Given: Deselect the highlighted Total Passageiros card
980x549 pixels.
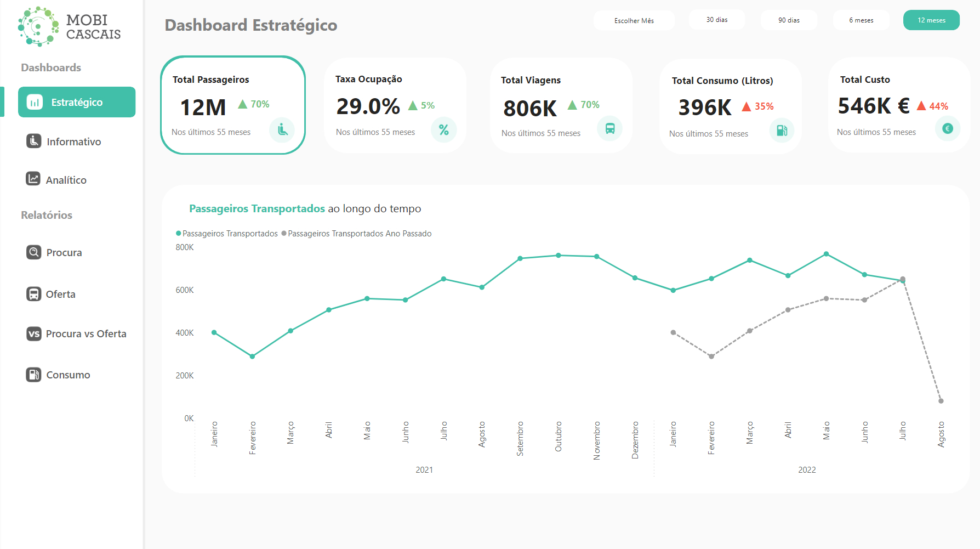Looking at the screenshot, I should point(233,105).
